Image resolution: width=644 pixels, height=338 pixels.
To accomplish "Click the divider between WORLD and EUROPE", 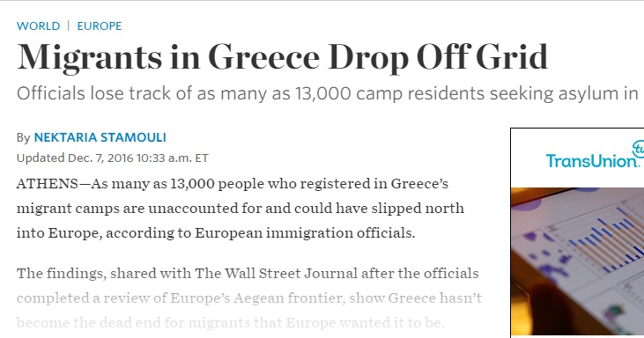I will pos(69,26).
